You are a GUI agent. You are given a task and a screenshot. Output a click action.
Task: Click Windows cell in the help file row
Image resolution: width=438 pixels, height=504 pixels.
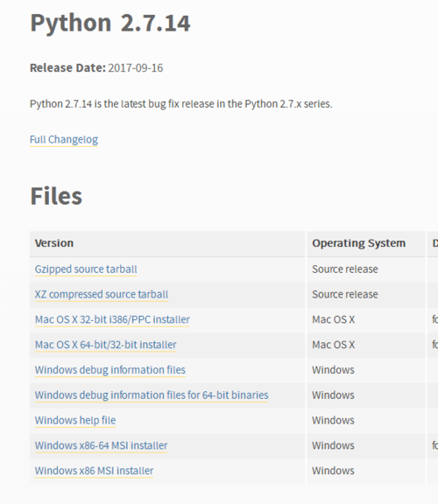333,420
